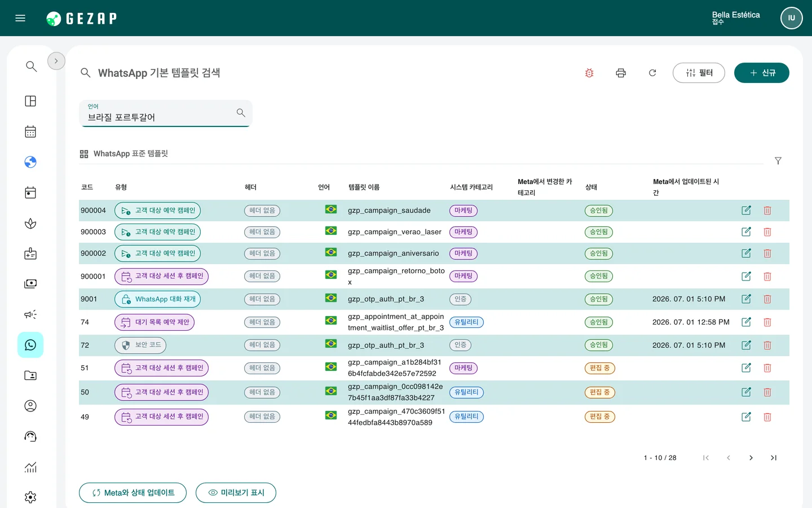Click the red bug report icon

[589, 73]
